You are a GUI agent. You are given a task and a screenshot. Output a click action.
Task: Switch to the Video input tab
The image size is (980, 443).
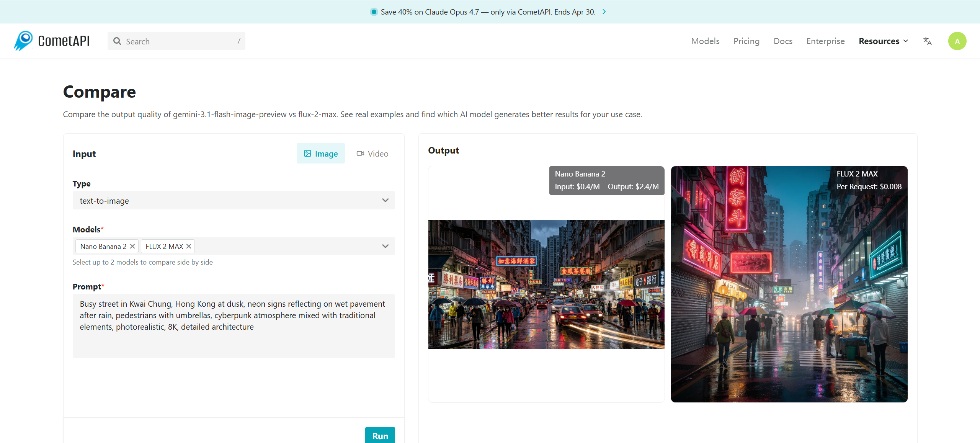372,154
